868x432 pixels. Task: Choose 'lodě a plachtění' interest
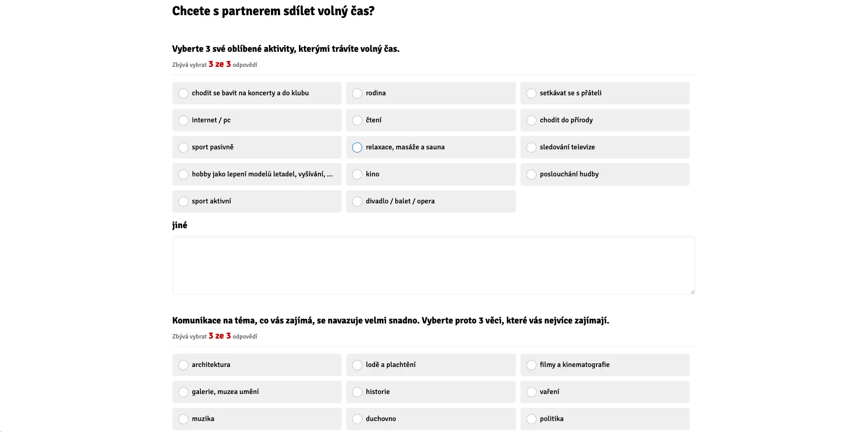click(431, 365)
